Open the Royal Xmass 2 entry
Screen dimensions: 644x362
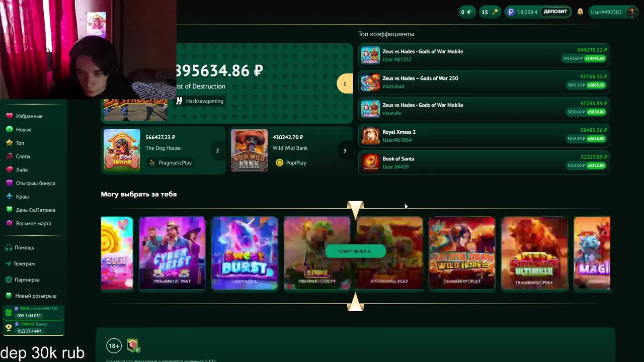484,136
